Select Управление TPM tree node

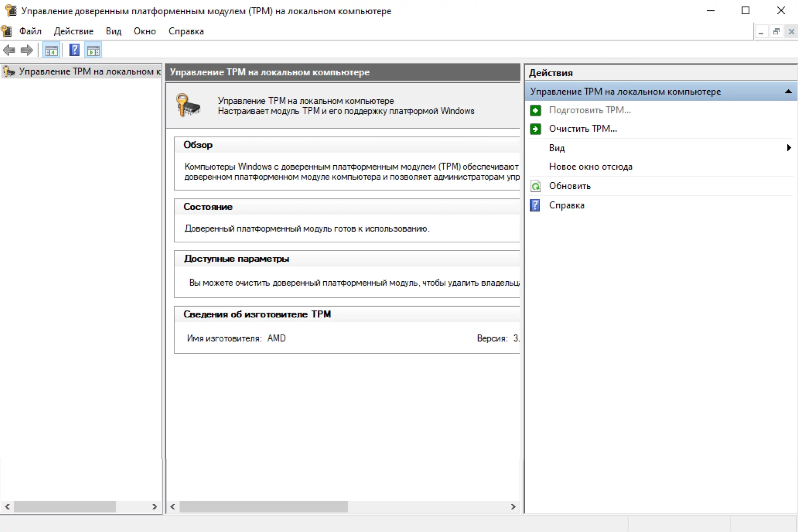point(88,72)
